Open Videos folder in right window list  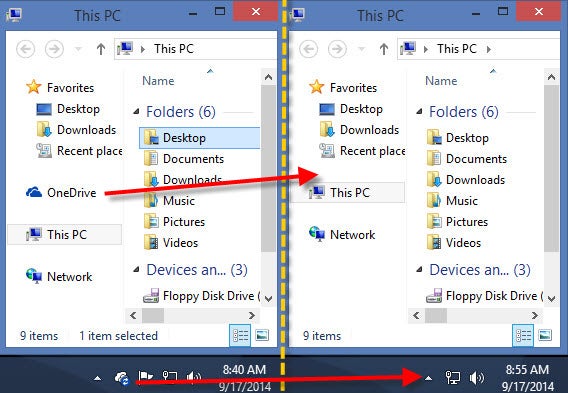tap(454, 242)
